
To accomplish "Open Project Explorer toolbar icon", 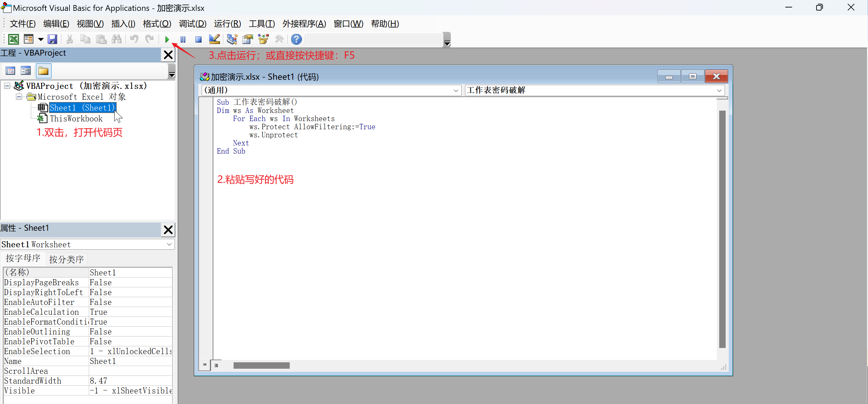I will click(232, 40).
